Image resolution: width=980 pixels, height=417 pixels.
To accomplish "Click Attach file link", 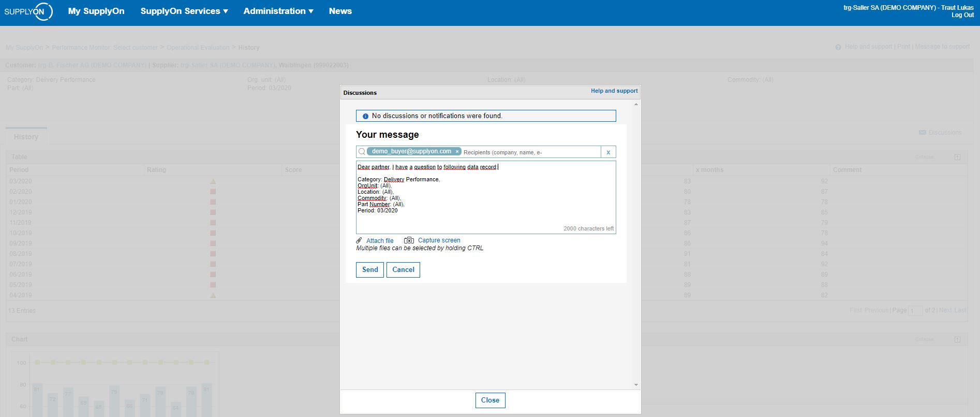I will click(x=380, y=241).
